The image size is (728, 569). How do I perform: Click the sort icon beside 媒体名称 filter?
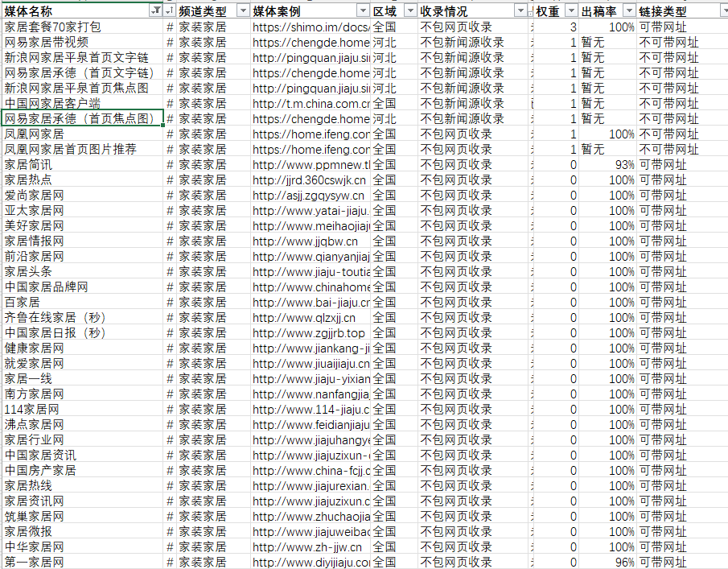click(169, 11)
